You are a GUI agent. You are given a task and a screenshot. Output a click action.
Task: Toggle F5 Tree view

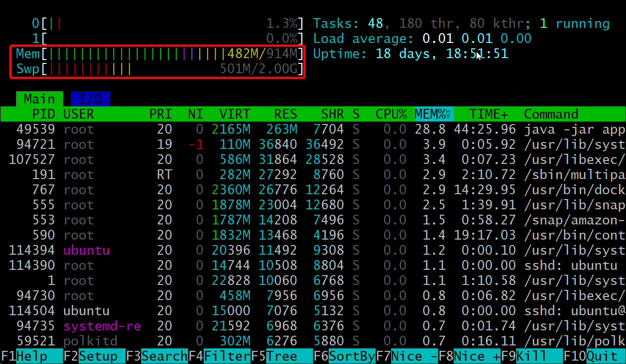pos(282,356)
